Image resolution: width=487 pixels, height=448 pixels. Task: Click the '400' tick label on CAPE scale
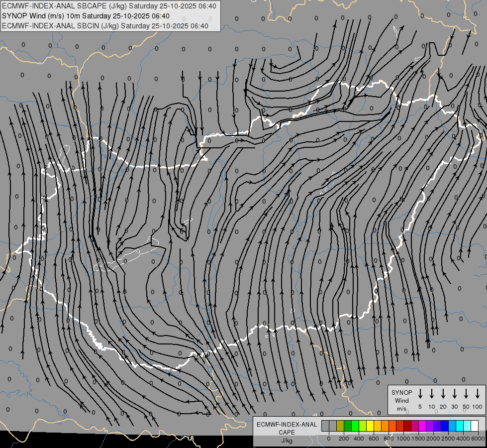[359, 439]
